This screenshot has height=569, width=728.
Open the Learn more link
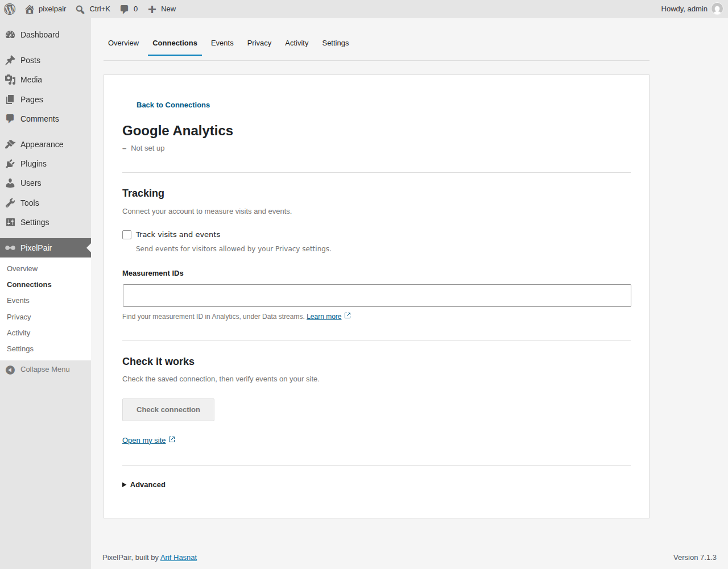tap(324, 317)
